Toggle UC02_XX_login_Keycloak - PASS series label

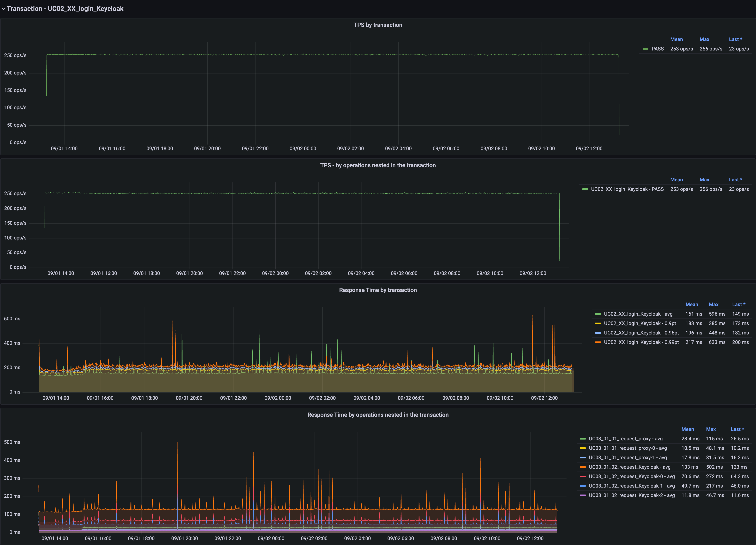[627, 189]
